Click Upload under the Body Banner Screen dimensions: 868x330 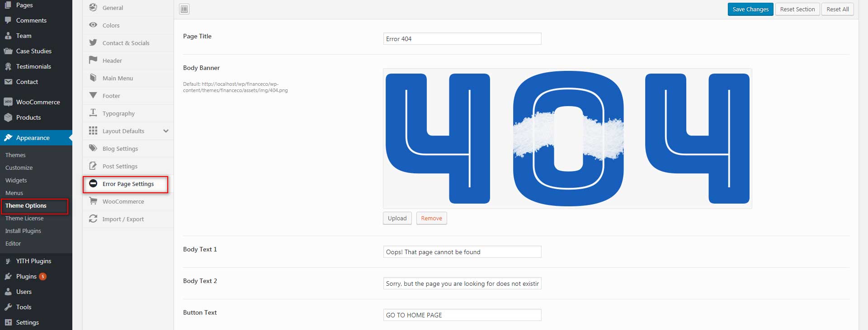(x=397, y=218)
